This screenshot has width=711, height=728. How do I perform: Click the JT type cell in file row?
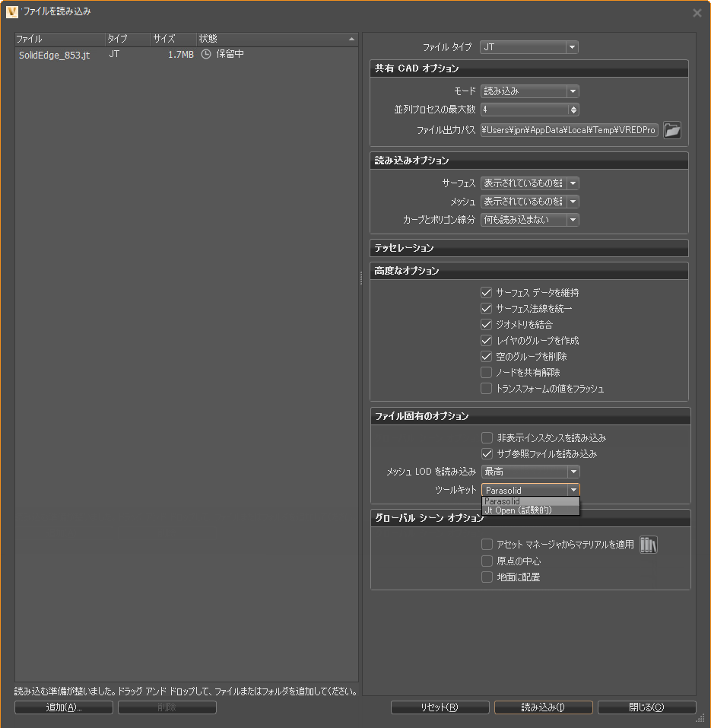pyautogui.click(x=114, y=54)
